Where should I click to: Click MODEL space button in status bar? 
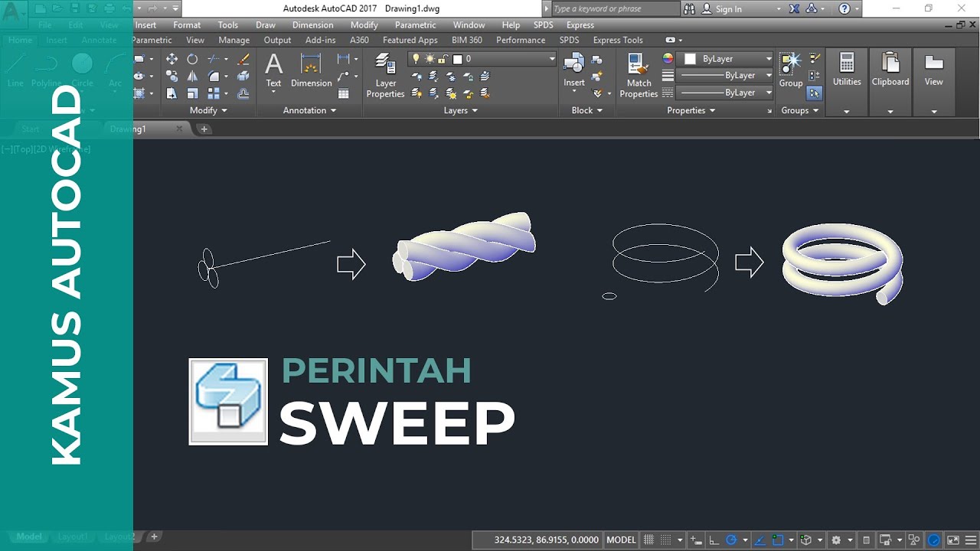[x=621, y=540]
